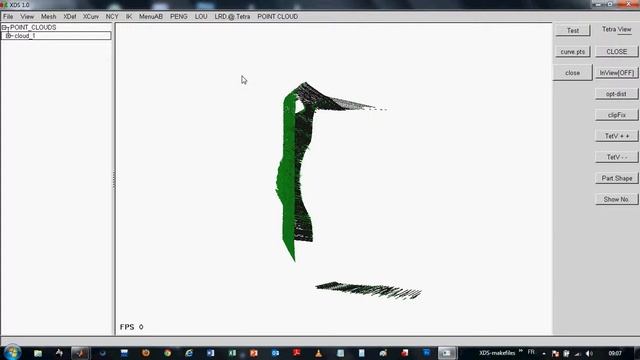
Task: Open the POINT CLOUD menu
Action: [278, 17]
